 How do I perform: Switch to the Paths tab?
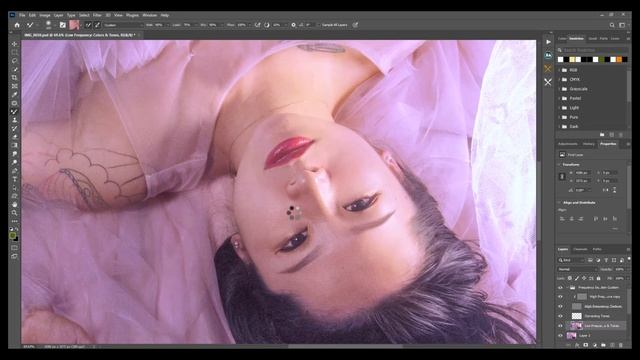pyautogui.click(x=597, y=249)
